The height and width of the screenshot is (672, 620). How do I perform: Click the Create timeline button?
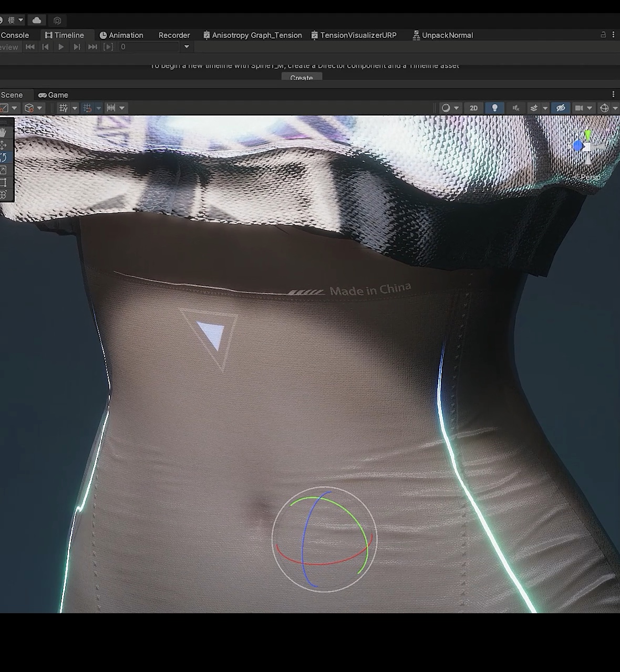pos(302,78)
